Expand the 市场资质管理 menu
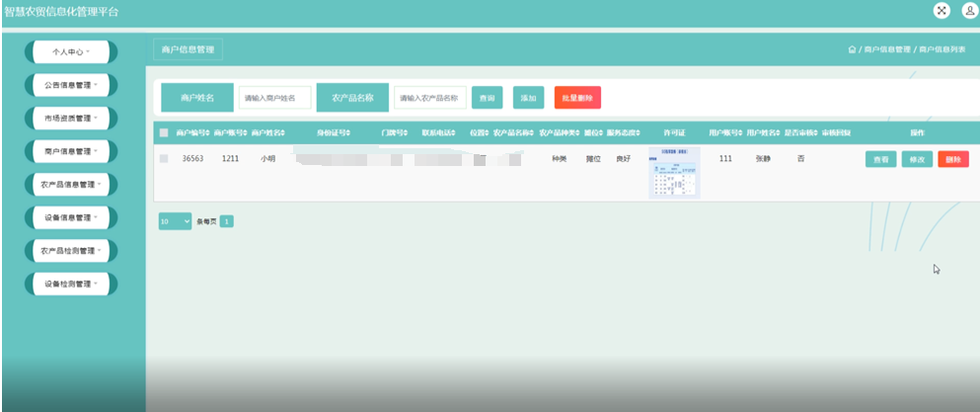980x412 pixels. coord(71,119)
